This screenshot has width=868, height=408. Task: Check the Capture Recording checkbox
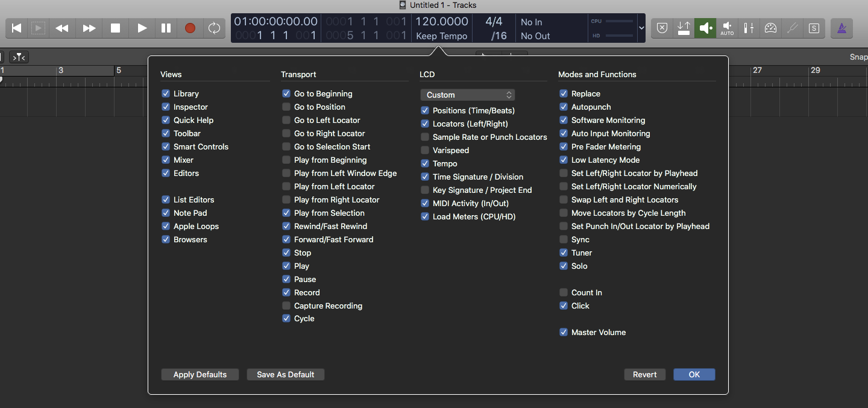286,306
